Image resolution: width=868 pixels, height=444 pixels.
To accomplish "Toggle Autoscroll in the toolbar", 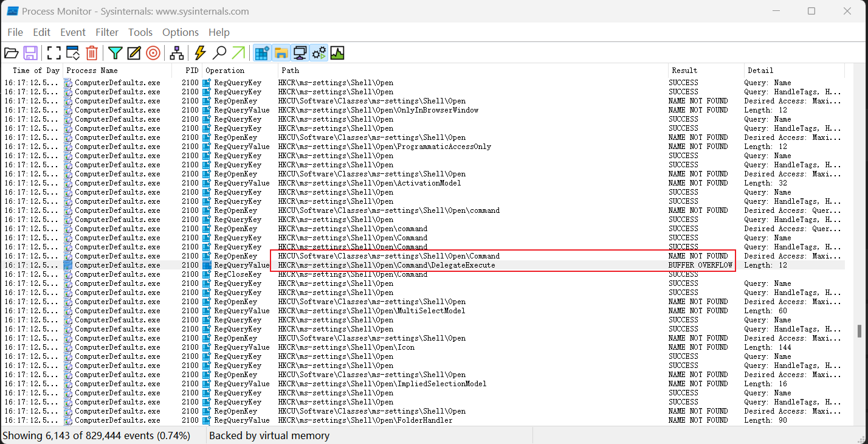I will (x=73, y=53).
